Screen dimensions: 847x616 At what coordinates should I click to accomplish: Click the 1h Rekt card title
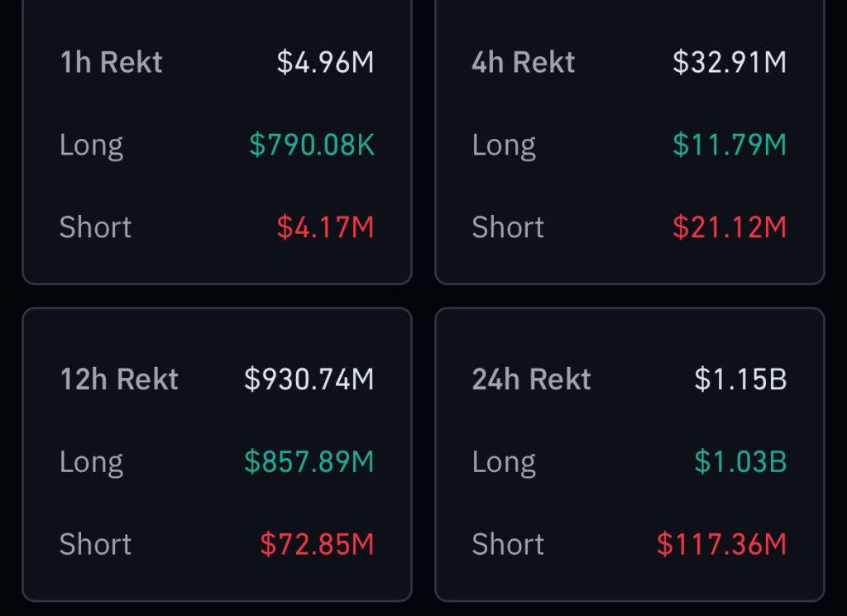point(112,63)
